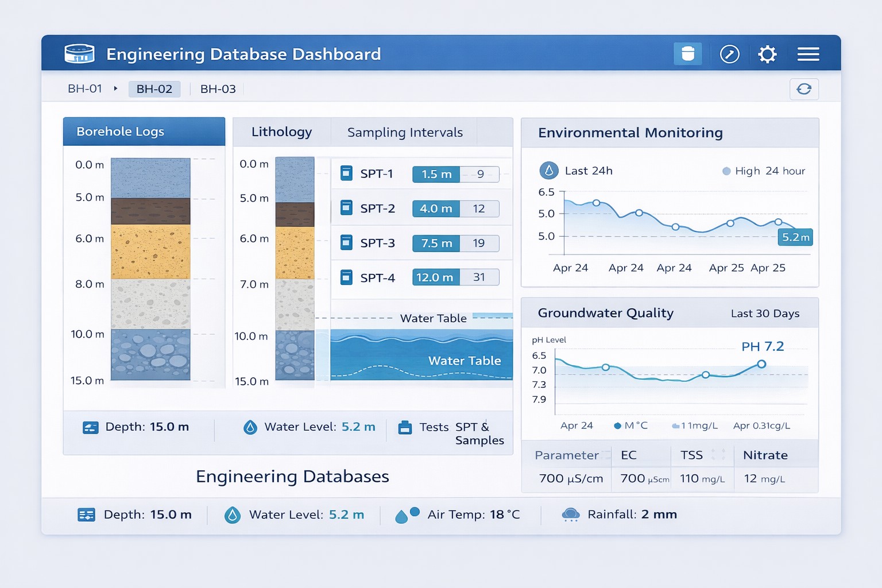
Task: Click the 5.2 m marker on the monitoring chart
Action: click(795, 237)
